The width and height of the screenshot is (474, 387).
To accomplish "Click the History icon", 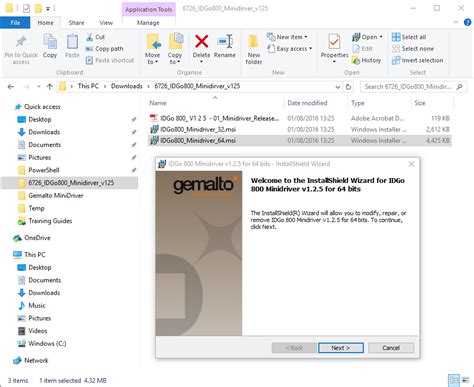I will [356, 60].
